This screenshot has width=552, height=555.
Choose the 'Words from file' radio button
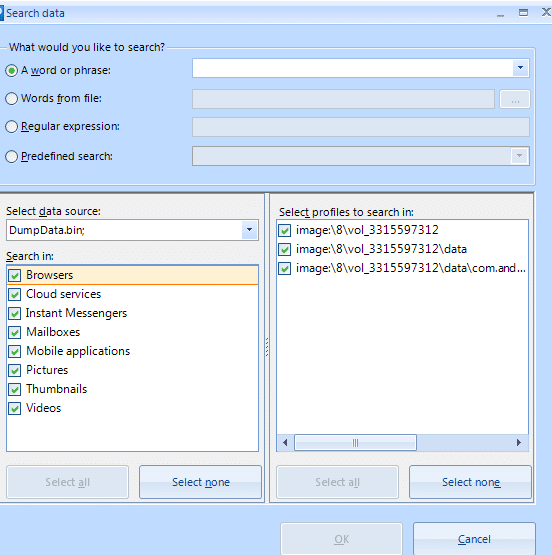(11, 98)
